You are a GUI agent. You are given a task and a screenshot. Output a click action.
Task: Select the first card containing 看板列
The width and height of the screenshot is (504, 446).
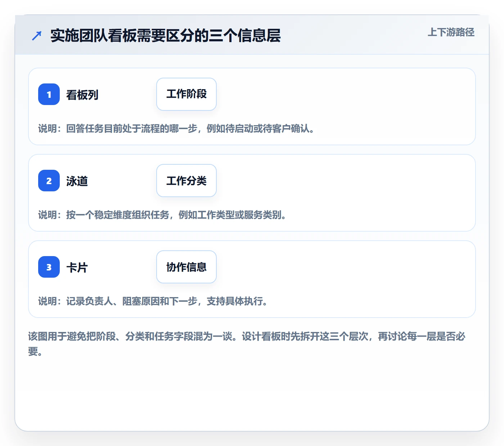tap(252, 106)
